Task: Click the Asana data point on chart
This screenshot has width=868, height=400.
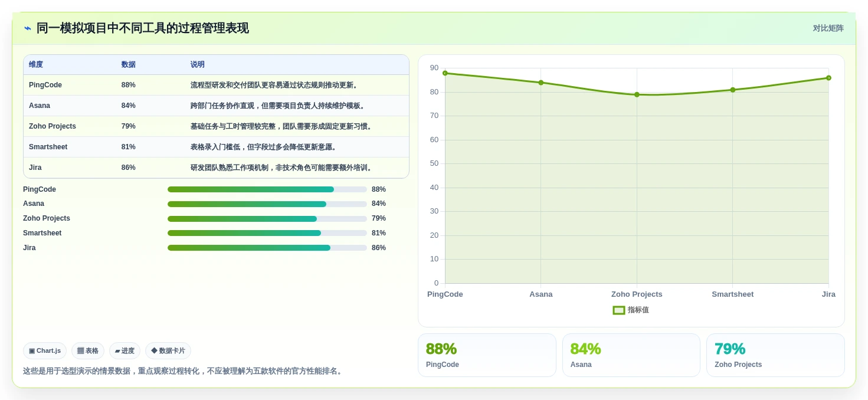Action: point(541,83)
